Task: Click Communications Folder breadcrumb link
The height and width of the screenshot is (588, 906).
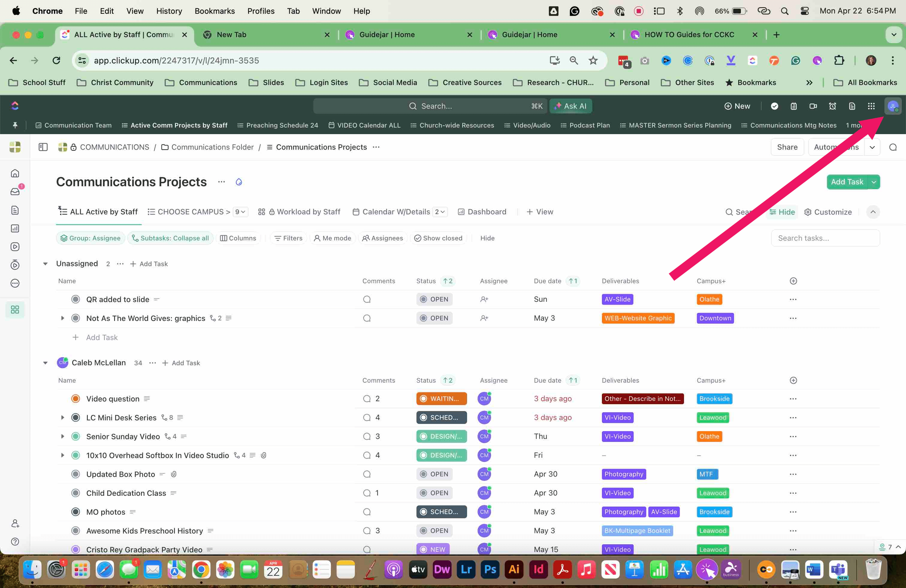Action: pos(207,147)
